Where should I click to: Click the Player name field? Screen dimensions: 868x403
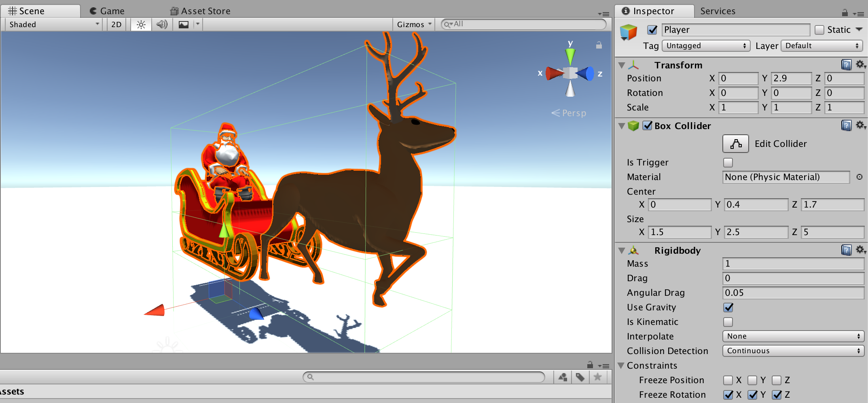[736, 30]
